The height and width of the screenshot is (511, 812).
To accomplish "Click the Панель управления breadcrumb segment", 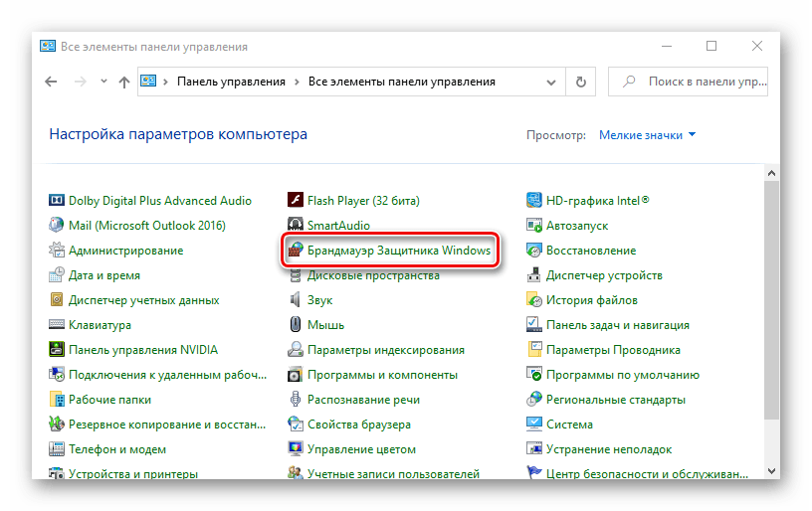I will pyautogui.click(x=231, y=82).
